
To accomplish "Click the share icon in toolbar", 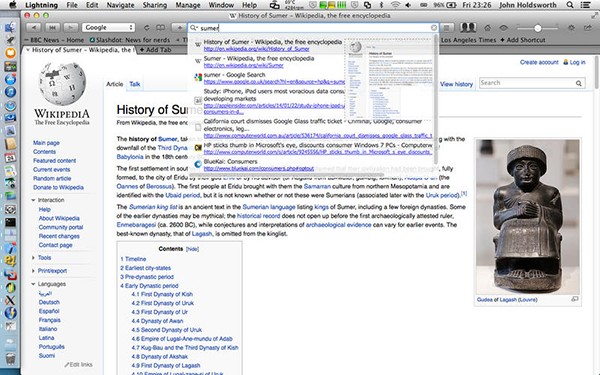I will 588,28.
